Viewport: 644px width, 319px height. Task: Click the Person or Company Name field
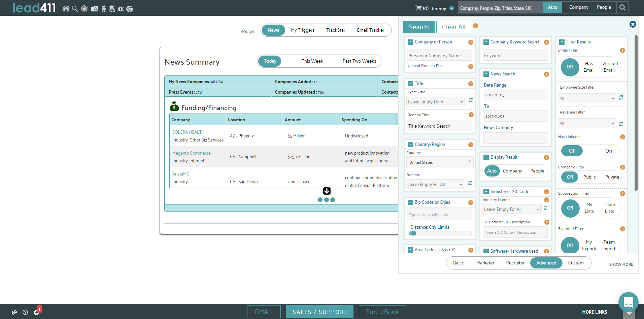point(439,56)
